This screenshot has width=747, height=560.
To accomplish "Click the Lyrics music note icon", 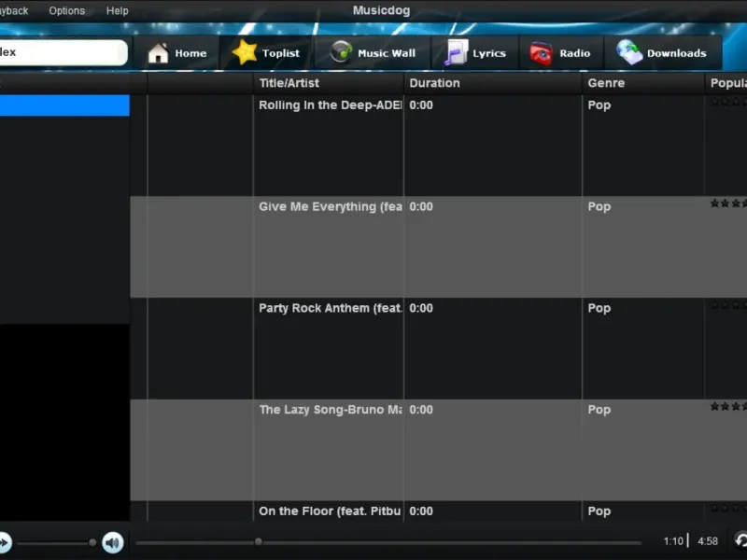I will [x=456, y=52].
